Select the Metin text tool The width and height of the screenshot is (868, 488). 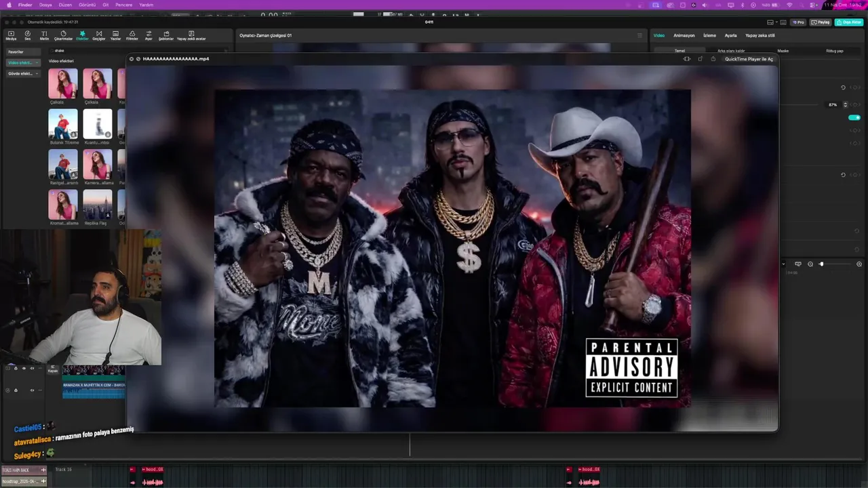coord(44,35)
